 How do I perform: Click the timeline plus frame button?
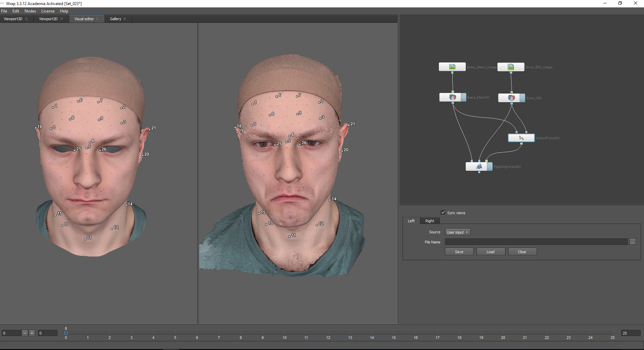pyautogui.click(x=32, y=333)
